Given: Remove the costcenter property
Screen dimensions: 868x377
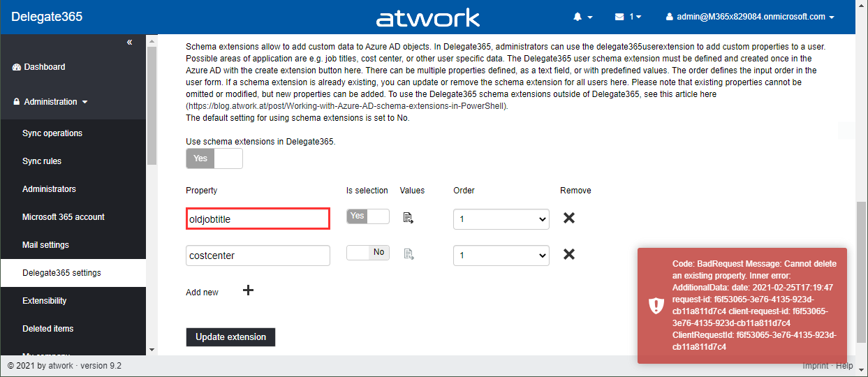Looking at the screenshot, I should point(569,254).
